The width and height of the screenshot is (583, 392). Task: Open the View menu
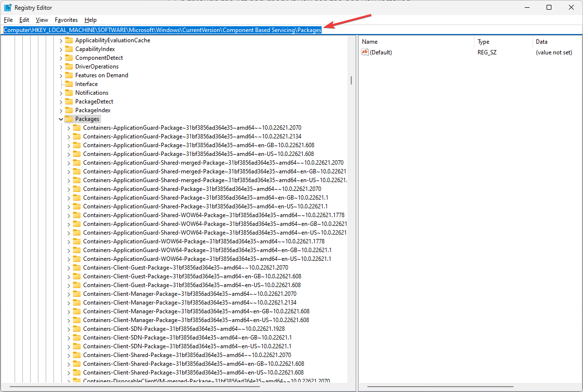tap(42, 20)
